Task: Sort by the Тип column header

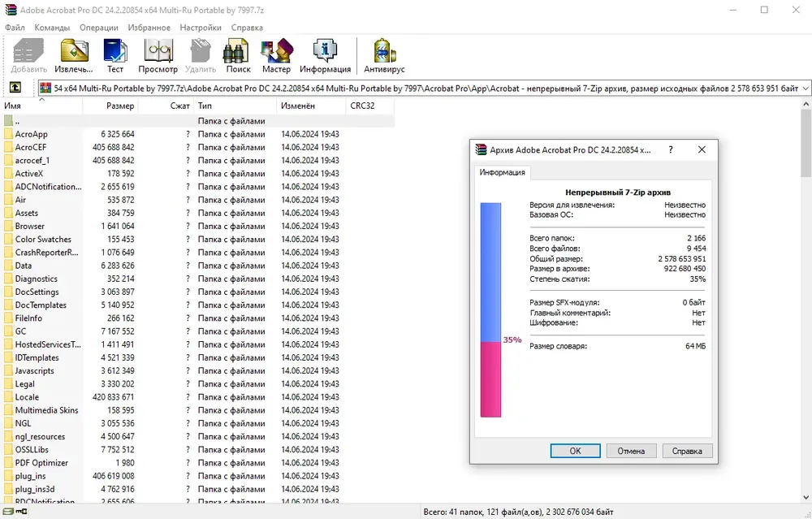Action: (x=235, y=106)
